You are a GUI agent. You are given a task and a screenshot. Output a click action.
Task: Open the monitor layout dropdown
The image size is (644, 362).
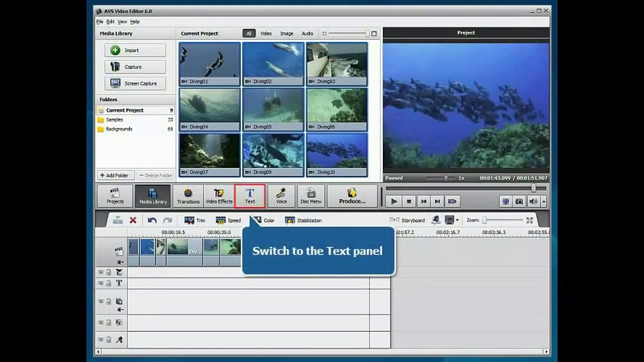pos(457,220)
